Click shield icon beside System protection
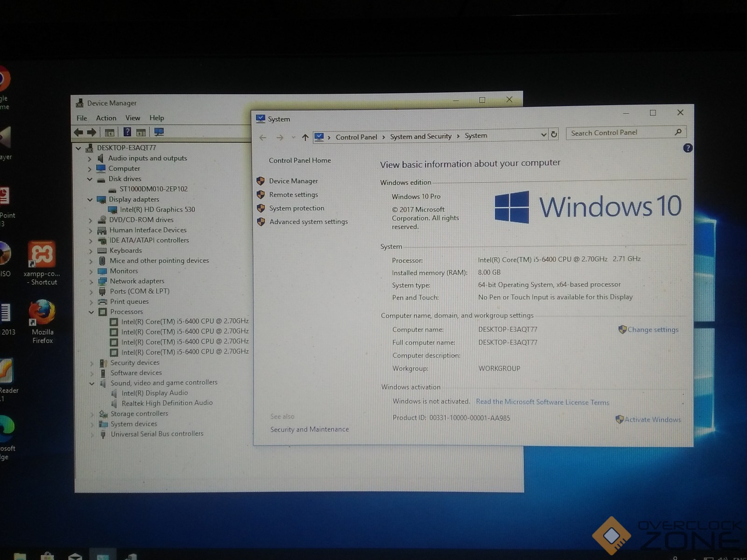The width and height of the screenshot is (747, 560). tap(261, 208)
